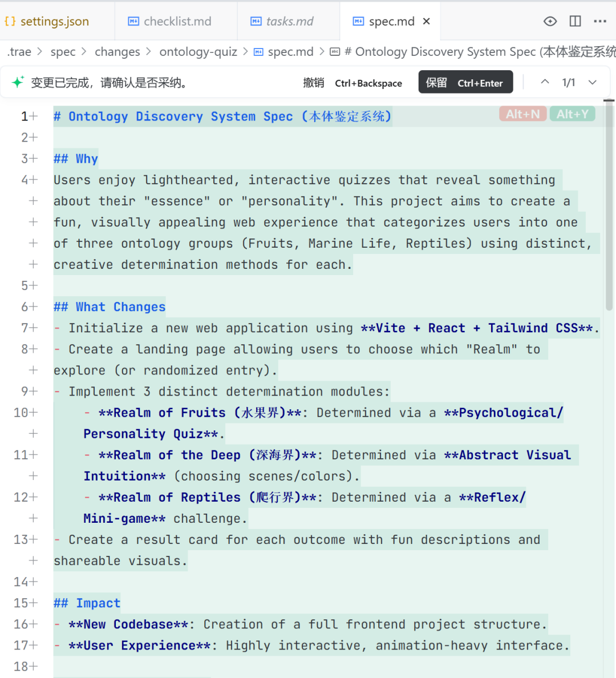Click the '## Why' heading
Screen dimensions: 616x678
point(76,159)
